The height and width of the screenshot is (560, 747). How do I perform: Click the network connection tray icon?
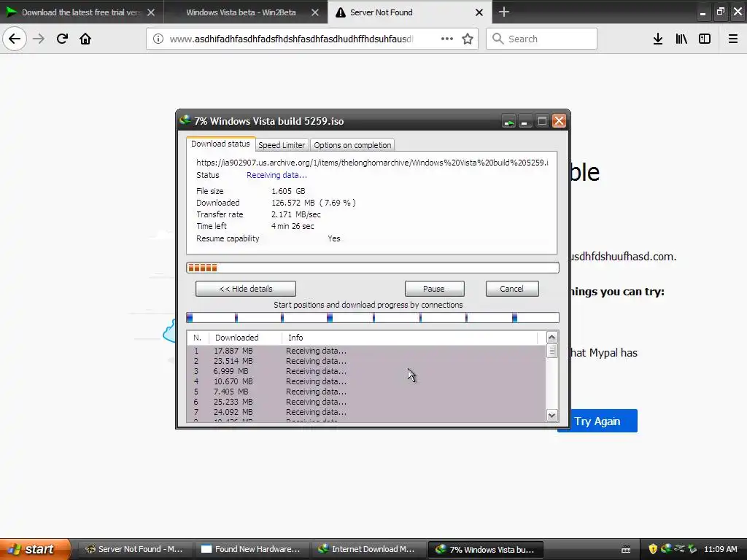pyautogui.click(x=679, y=548)
